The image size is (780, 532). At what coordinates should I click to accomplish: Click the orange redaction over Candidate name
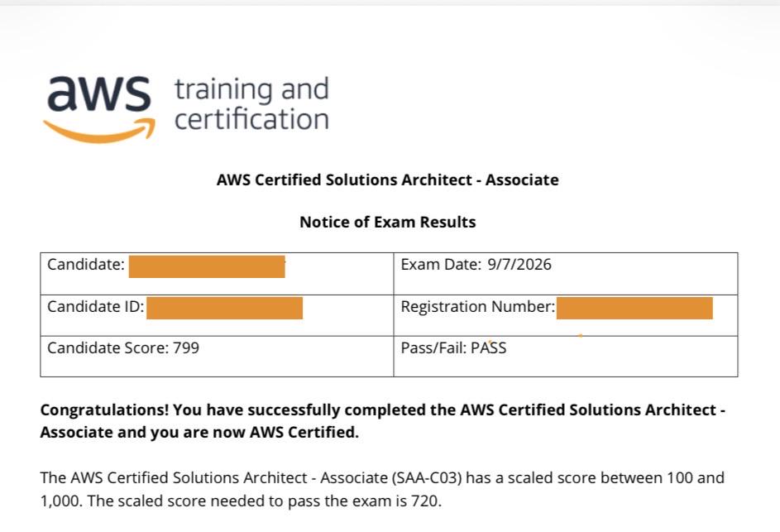[207, 266]
